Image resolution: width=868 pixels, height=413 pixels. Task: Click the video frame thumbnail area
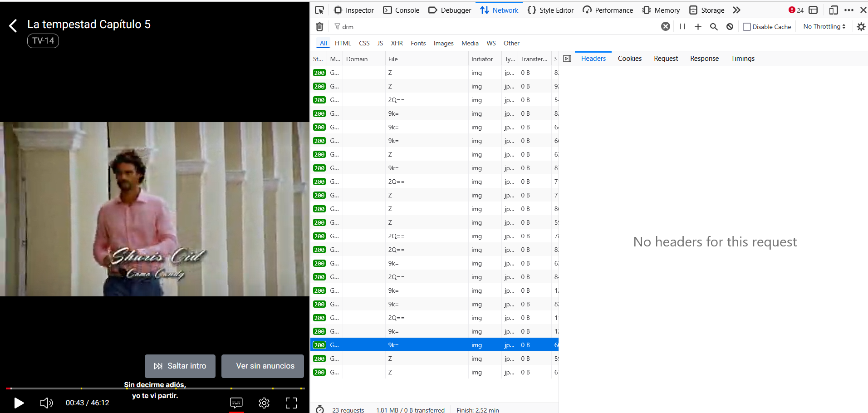(155, 209)
